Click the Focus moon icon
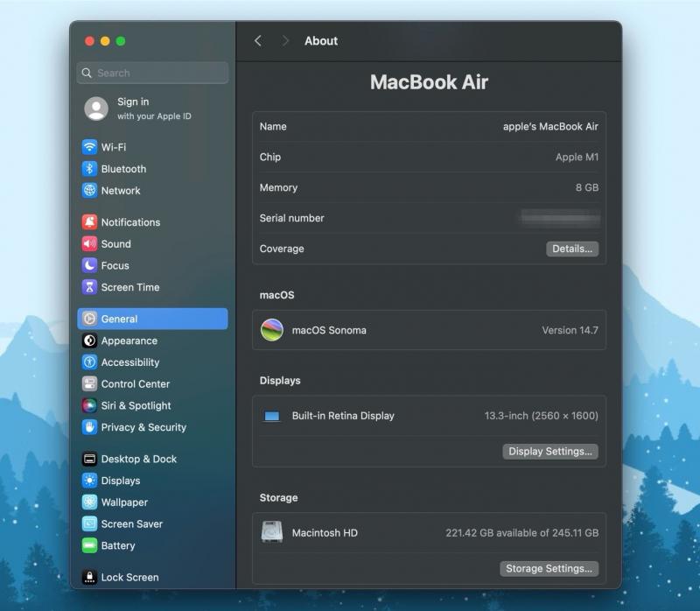The width and height of the screenshot is (700, 611). click(90, 265)
